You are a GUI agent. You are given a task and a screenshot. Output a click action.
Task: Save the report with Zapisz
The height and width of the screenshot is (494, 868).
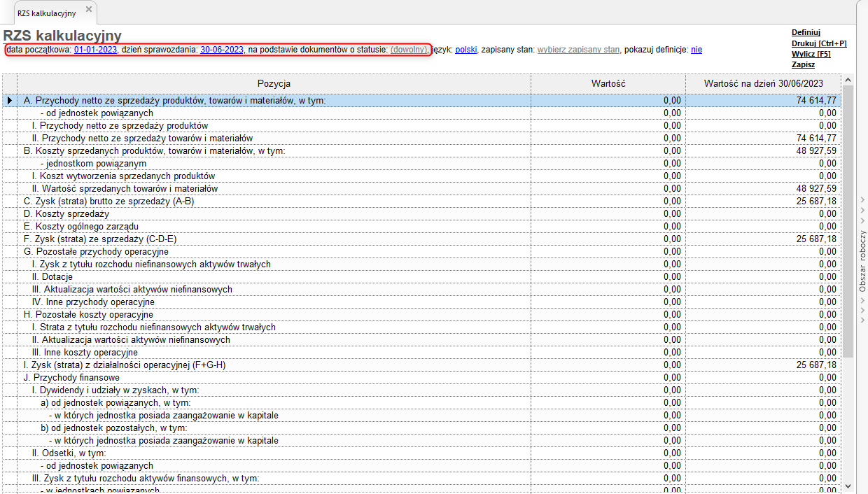click(x=803, y=64)
